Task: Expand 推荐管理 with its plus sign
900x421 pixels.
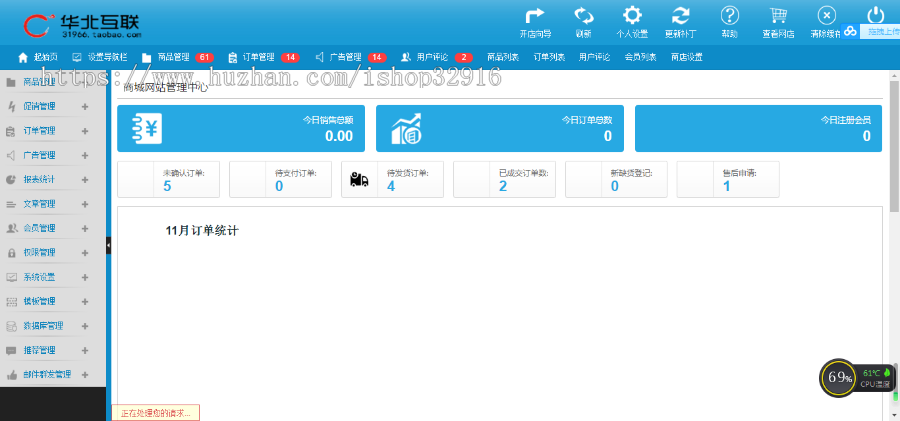Action: pyautogui.click(x=85, y=350)
